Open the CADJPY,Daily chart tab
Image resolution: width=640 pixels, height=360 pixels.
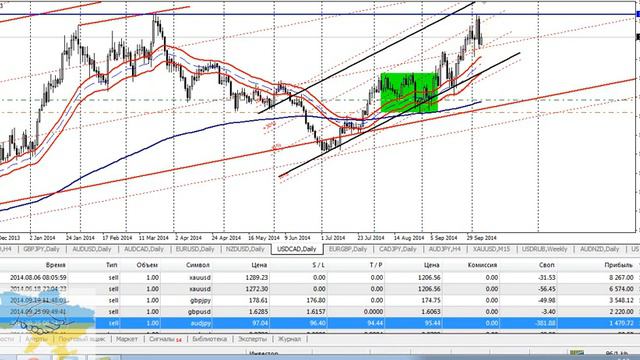[398, 249]
